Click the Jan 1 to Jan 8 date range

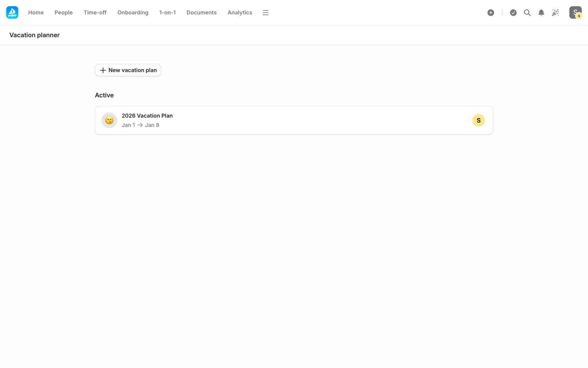(x=140, y=125)
